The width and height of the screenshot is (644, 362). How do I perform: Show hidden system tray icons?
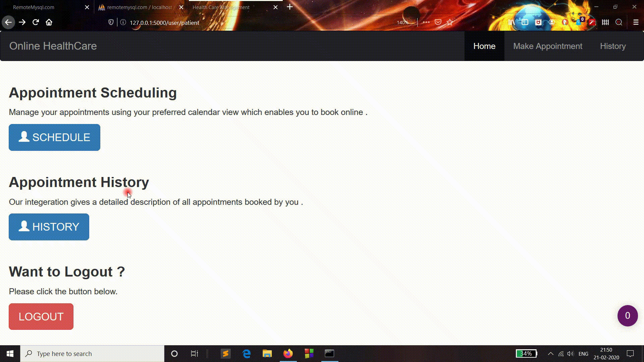pos(550,354)
